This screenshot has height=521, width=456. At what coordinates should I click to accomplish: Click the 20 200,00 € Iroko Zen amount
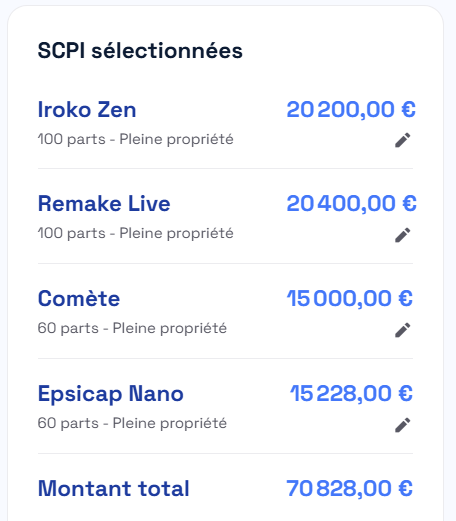[351, 109]
